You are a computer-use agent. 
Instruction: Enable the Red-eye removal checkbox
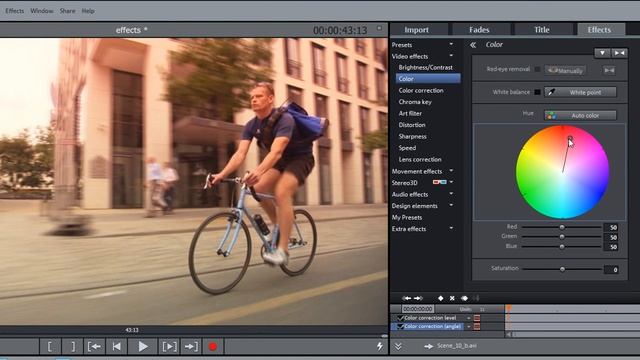click(538, 69)
